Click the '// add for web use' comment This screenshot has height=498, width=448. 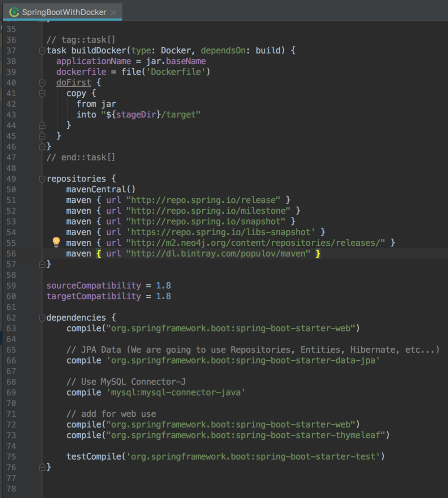point(111,413)
